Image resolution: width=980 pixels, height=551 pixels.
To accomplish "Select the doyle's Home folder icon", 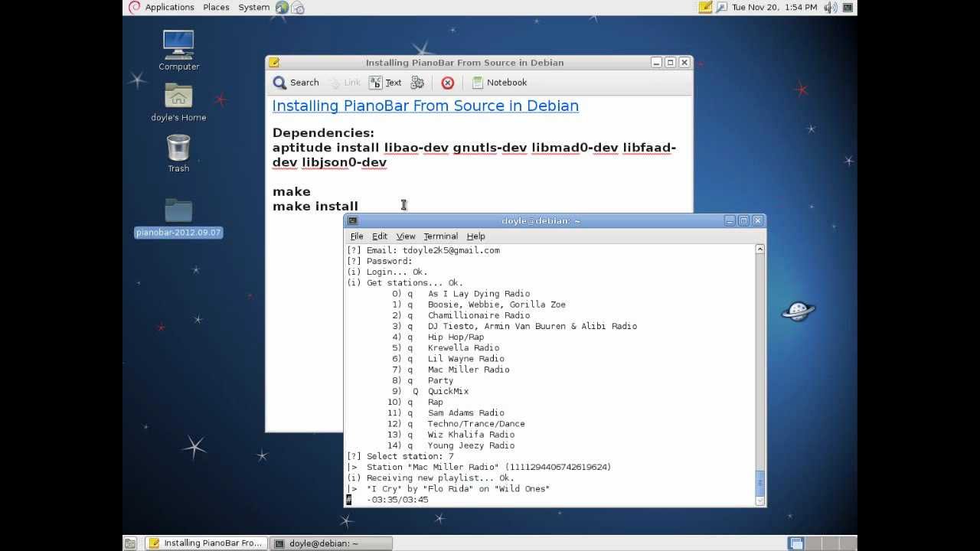I will coord(178,102).
